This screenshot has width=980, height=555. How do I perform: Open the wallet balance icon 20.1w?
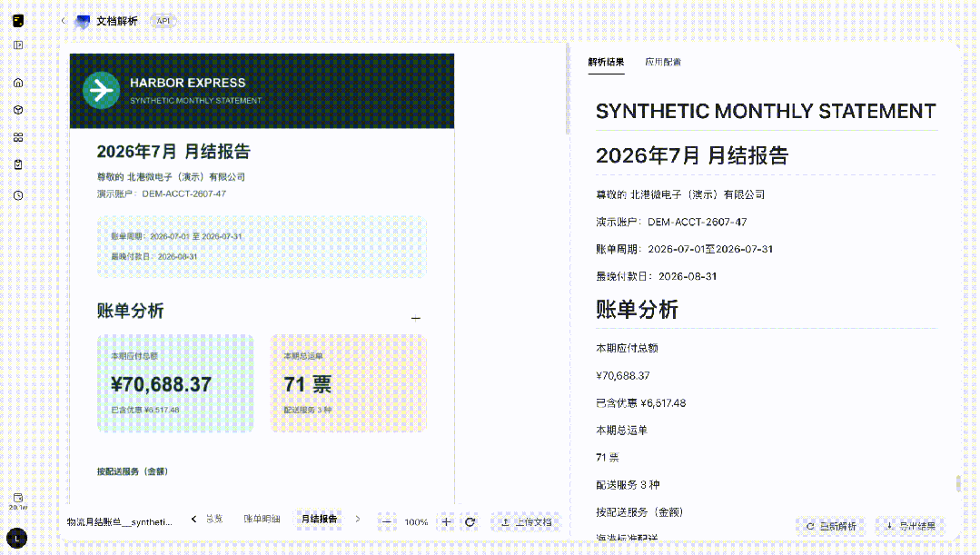pyautogui.click(x=18, y=501)
